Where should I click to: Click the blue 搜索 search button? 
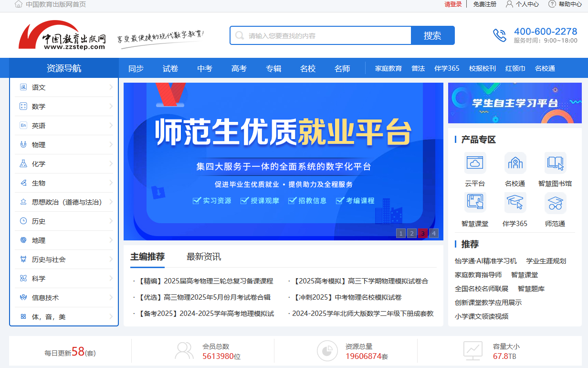[x=433, y=35]
